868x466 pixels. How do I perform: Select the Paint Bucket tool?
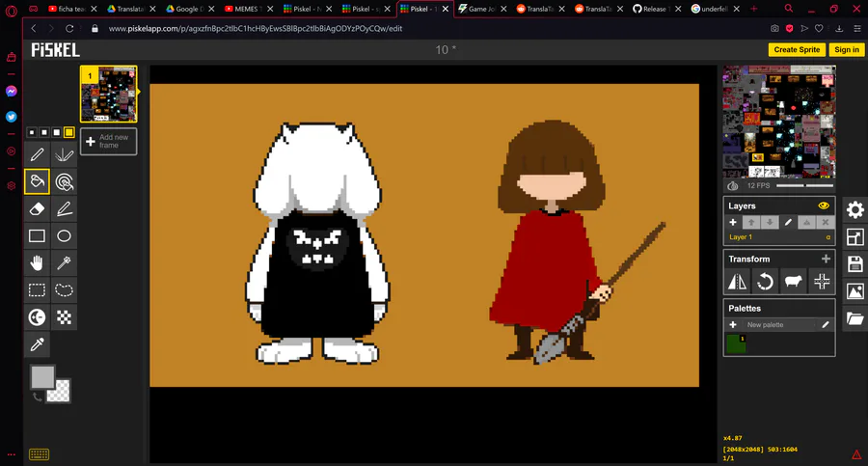[x=37, y=181]
